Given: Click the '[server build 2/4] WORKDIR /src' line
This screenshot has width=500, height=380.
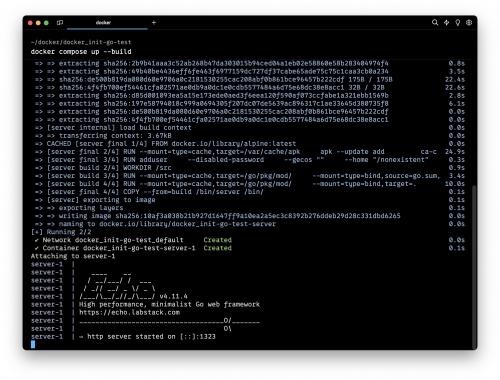Looking at the screenshot, I should click(103, 168).
